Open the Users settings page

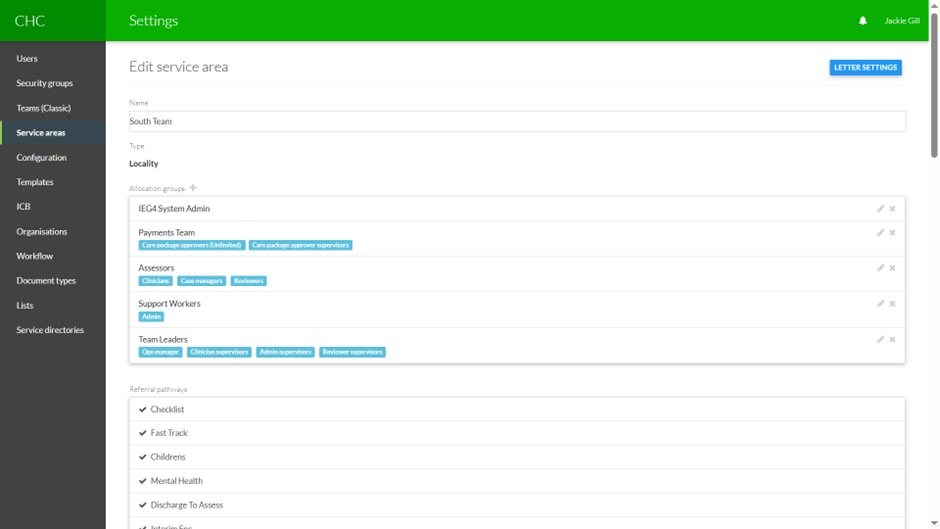coord(27,59)
